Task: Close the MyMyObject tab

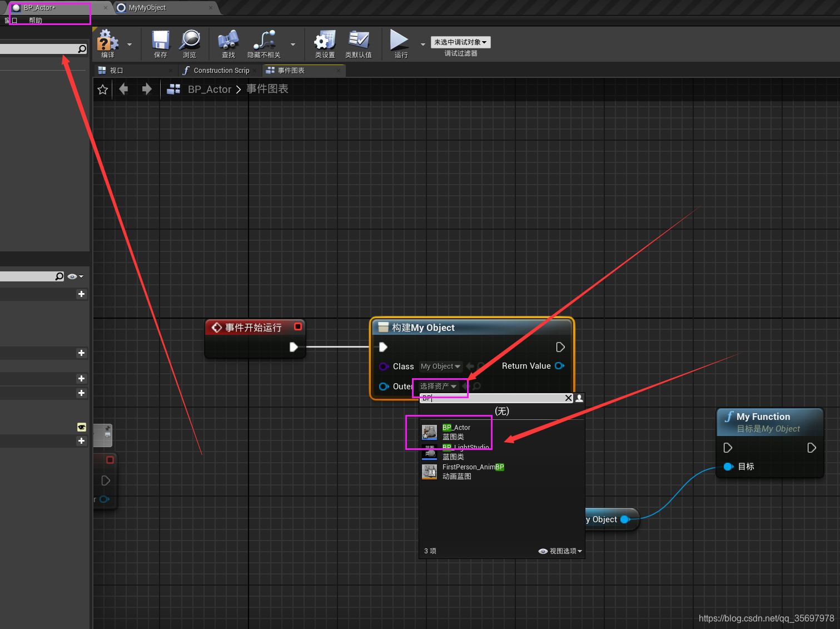Action: pyautogui.click(x=211, y=8)
